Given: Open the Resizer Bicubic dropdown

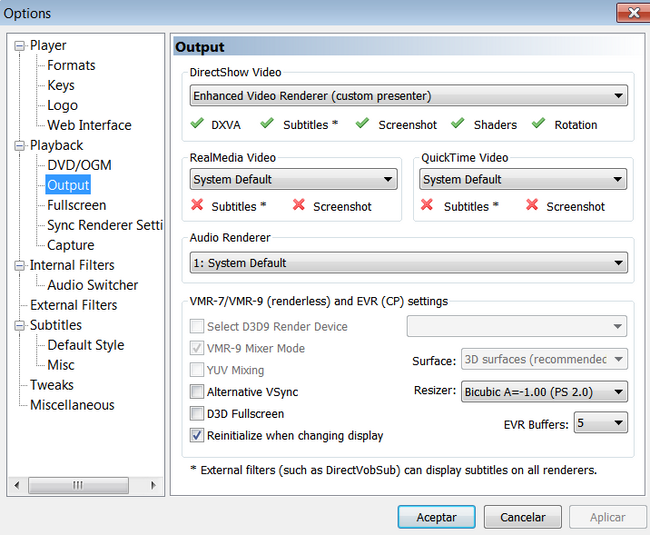Looking at the screenshot, I should 544,392.
